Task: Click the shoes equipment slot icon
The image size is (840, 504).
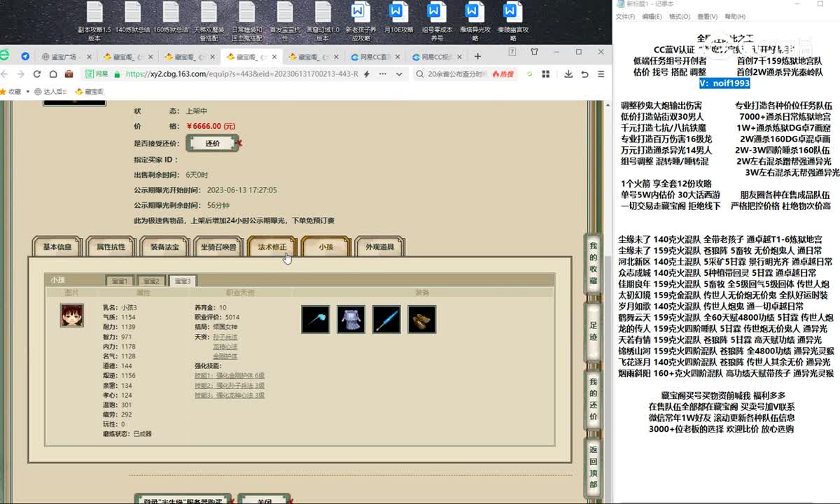Action: point(421,319)
